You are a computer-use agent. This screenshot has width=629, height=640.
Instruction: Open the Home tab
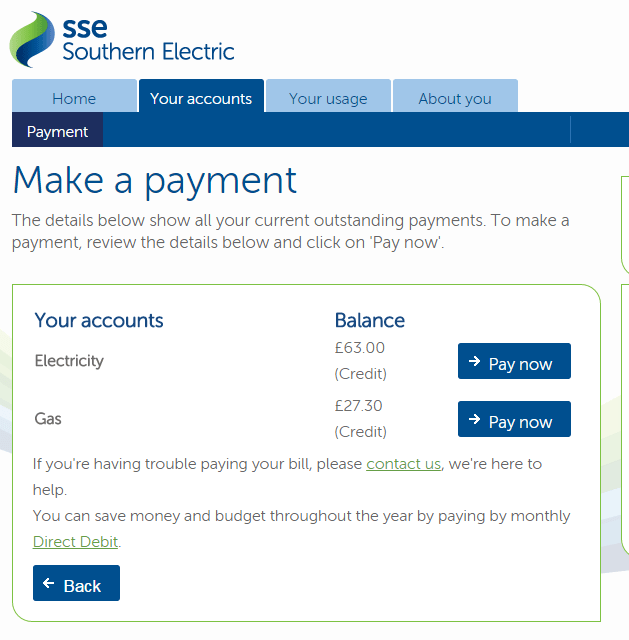click(74, 98)
